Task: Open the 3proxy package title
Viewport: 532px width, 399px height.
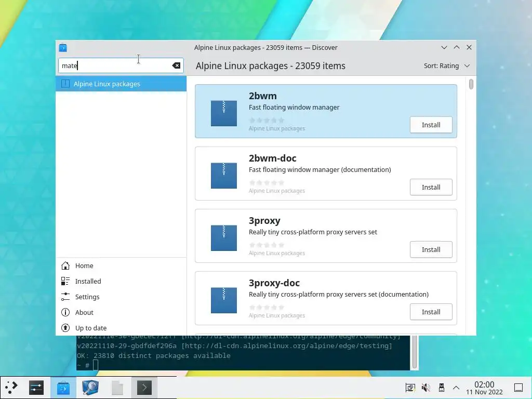Action: (264, 221)
